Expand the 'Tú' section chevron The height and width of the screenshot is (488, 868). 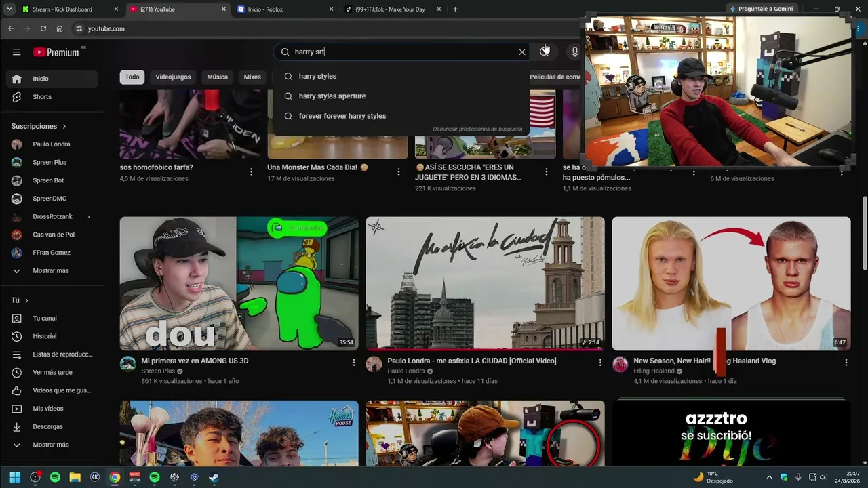(26, 300)
